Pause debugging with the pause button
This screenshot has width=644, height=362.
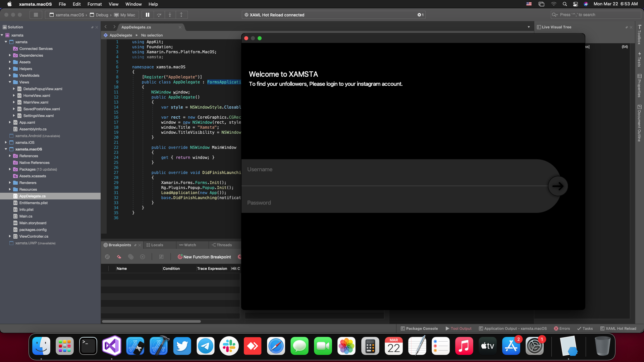click(x=148, y=15)
